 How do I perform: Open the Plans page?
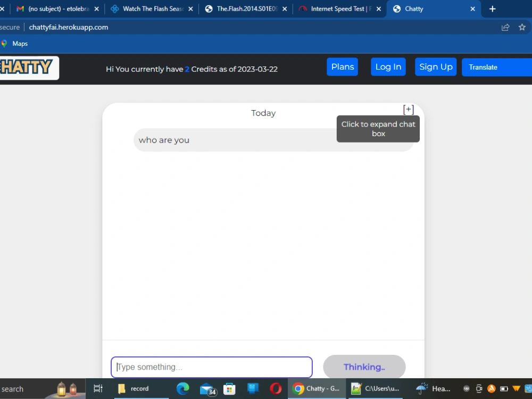tap(342, 67)
